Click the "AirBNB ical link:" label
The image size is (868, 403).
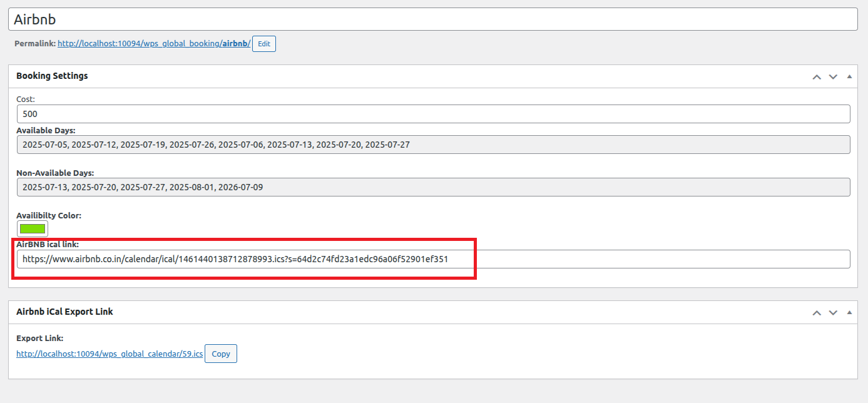(x=48, y=244)
